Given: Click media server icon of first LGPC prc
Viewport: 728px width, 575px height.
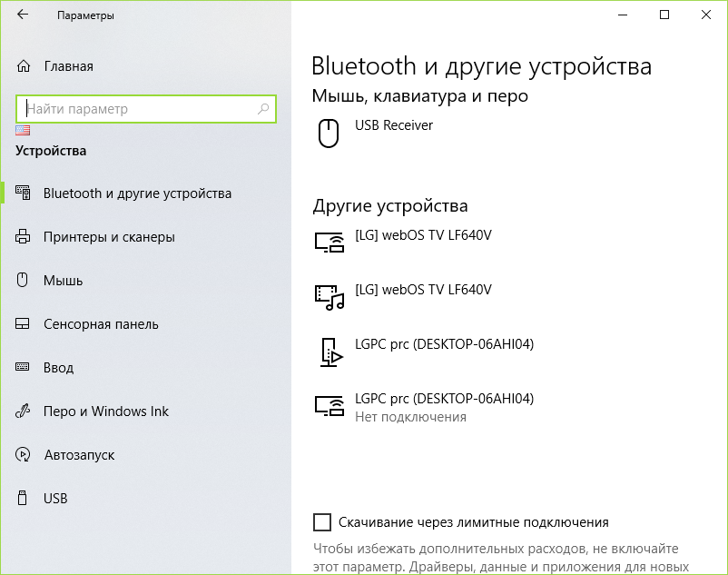Looking at the screenshot, I should click(x=331, y=352).
